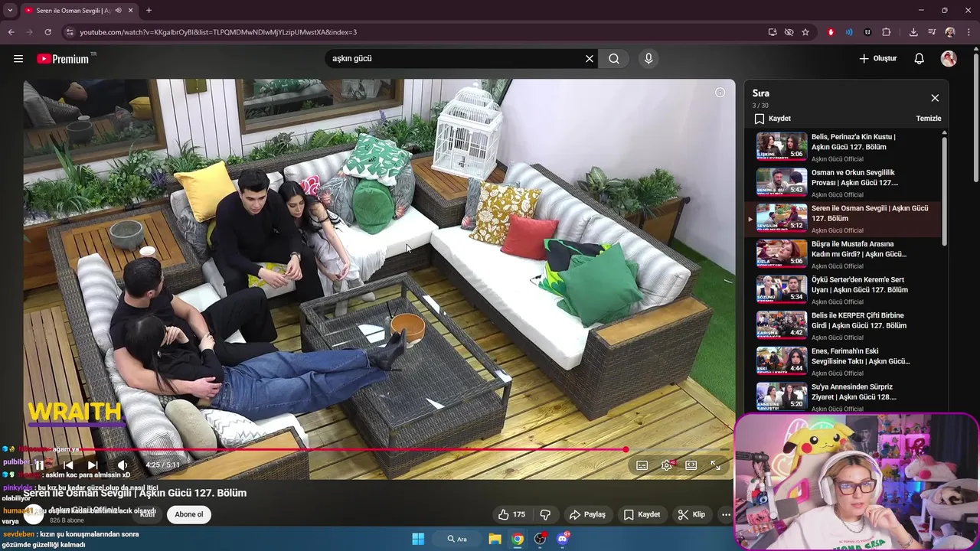The image size is (980, 551).
Task: Open Discord from the taskbar
Action: pos(563,539)
